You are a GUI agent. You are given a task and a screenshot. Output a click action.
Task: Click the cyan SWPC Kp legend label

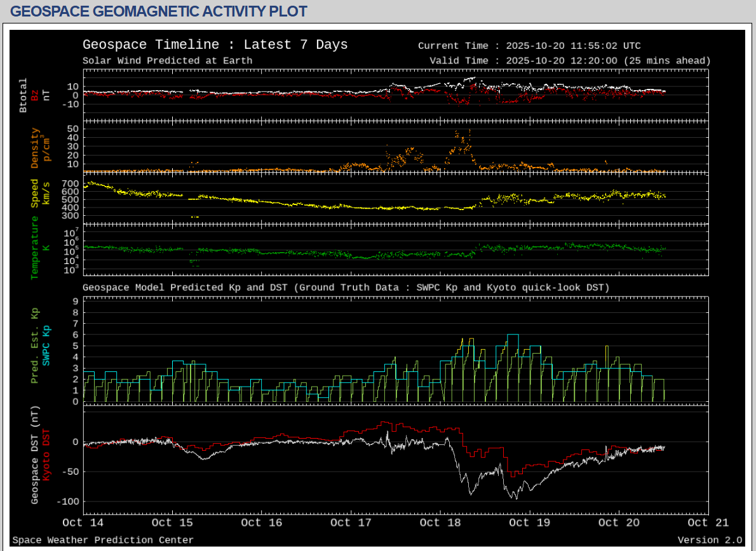coord(46,345)
